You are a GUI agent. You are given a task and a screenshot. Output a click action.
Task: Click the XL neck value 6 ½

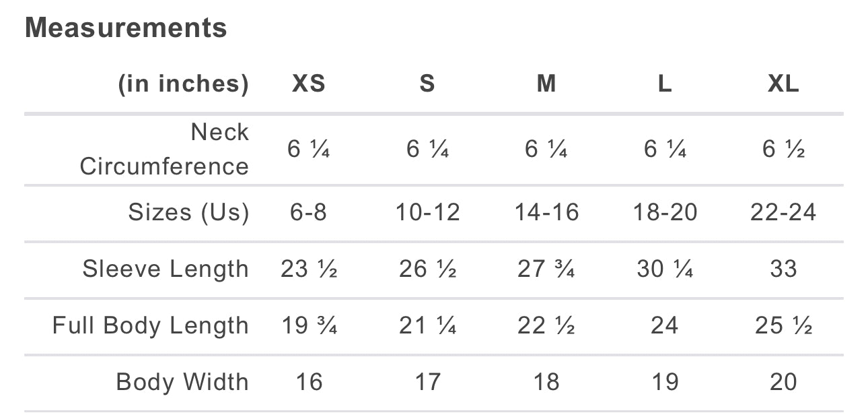click(783, 148)
